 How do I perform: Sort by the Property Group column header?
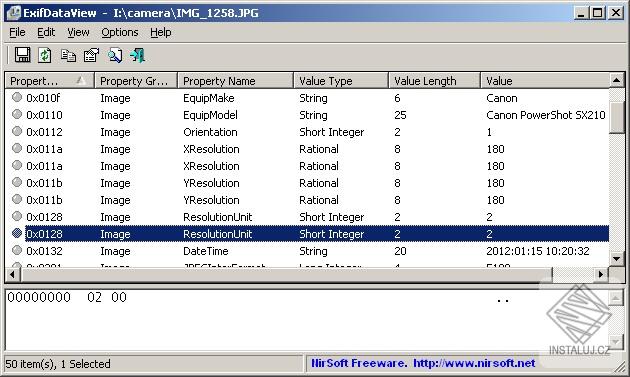[136, 81]
